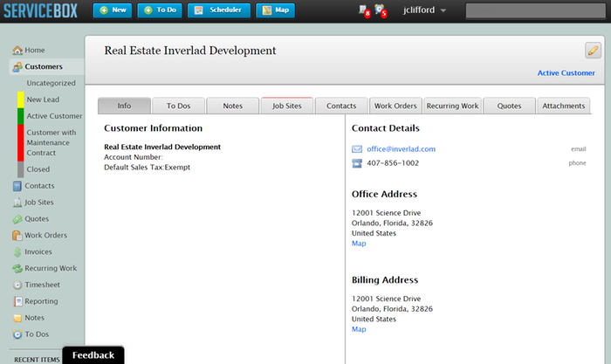Expand the jclifford user dropdown

click(x=424, y=10)
